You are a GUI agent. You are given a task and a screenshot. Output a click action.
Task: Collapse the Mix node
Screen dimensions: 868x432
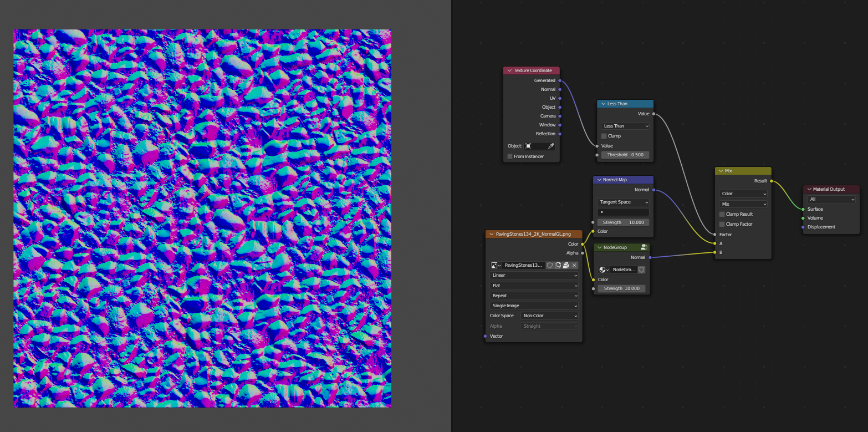721,171
